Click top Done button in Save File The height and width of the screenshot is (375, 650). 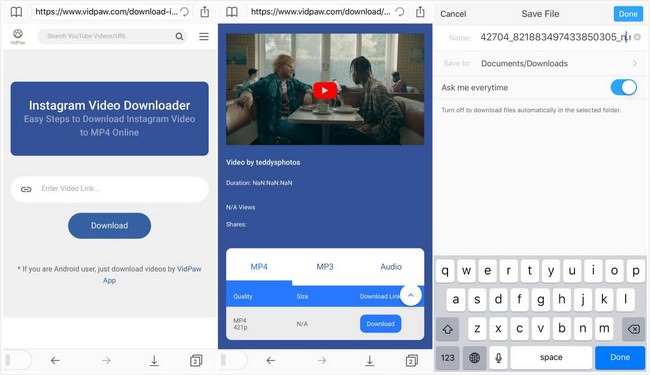pos(628,14)
